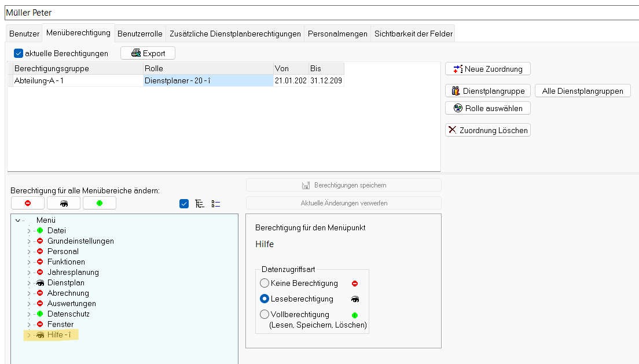The width and height of the screenshot is (639, 364).
Task: Click the tree view icon above menu tree
Action: point(200,204)
